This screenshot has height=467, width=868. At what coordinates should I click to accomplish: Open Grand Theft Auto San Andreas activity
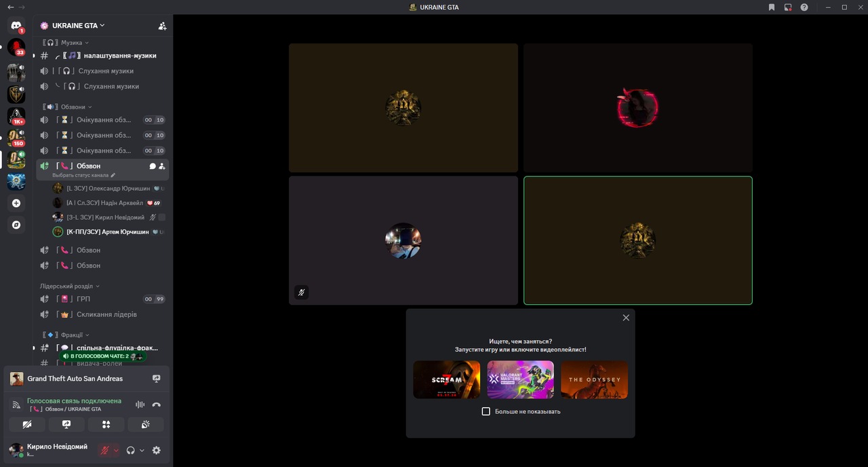pos(75,379)
